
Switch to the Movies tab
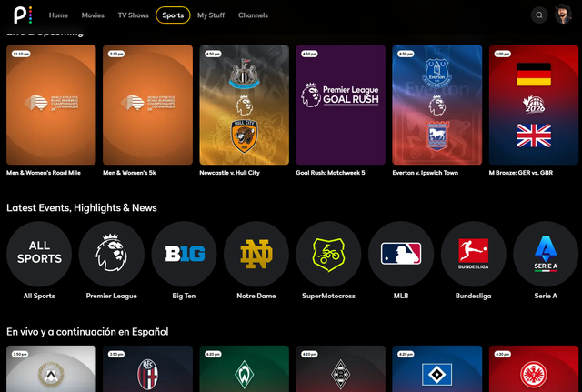coord(93,15)
